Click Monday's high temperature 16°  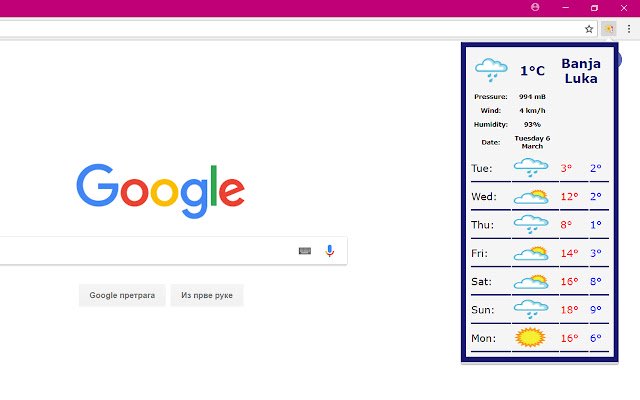tap(569, 338)
